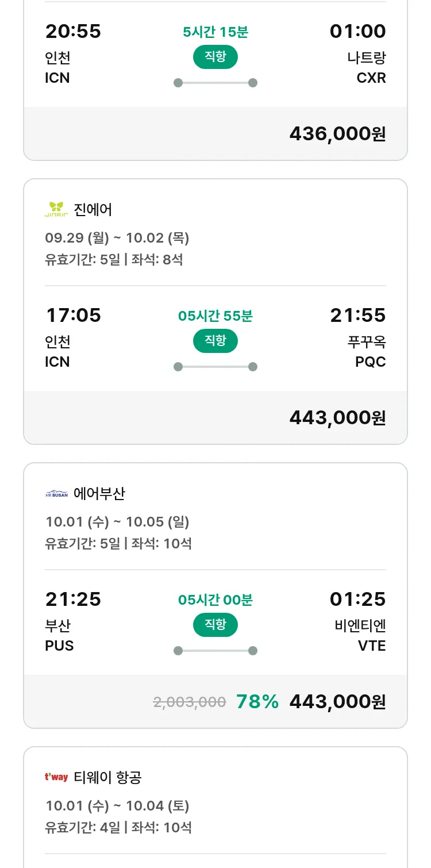Select the 443,000원 Jin Air fare
Viewport: 431px width, 868px height.
337,418
